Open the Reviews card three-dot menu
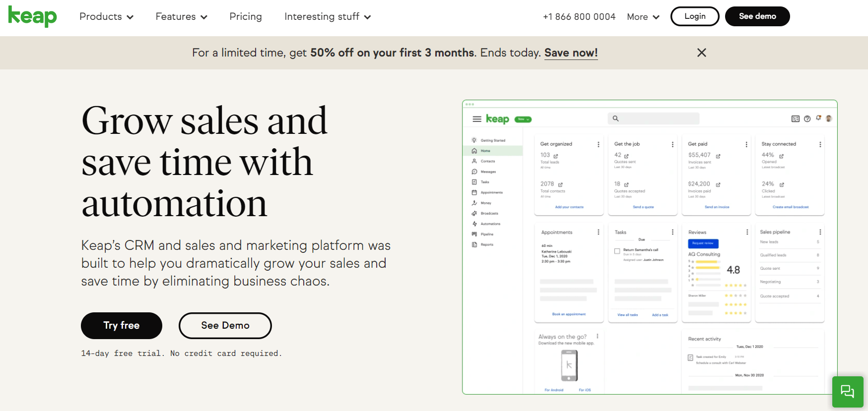868x411 pixels. (x=747, y=232)
